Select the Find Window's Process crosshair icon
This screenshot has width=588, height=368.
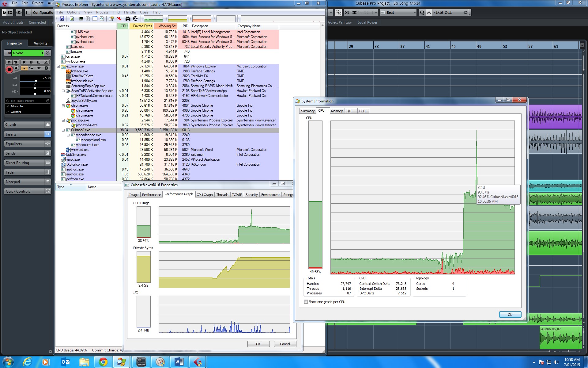click(135, 19)
